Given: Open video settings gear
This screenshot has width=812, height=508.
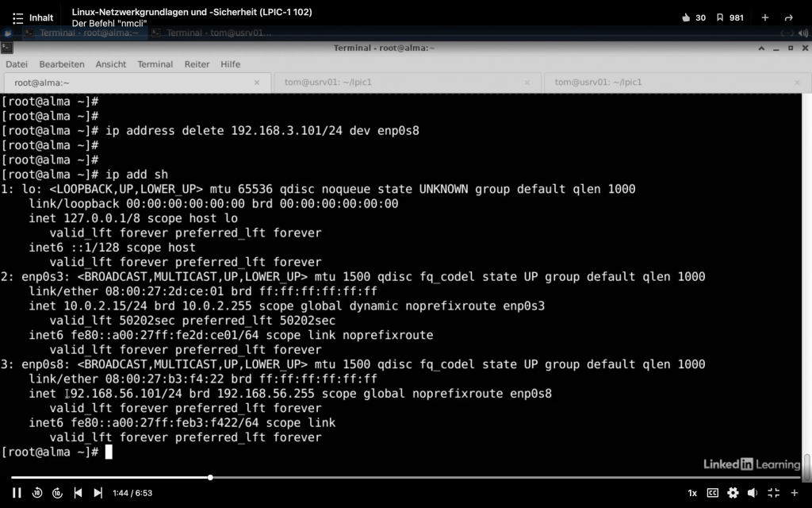Looking at the screenshot, I should click(733, 493).
